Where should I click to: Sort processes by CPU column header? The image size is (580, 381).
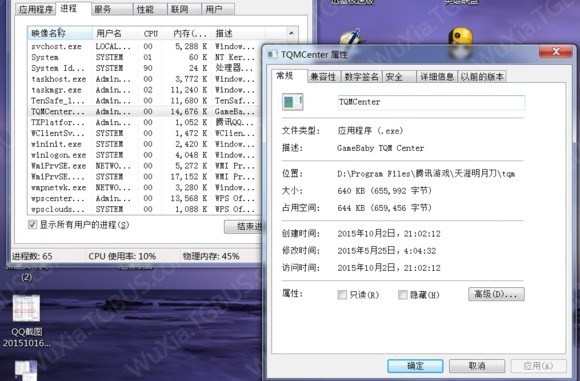coord(151,33)
